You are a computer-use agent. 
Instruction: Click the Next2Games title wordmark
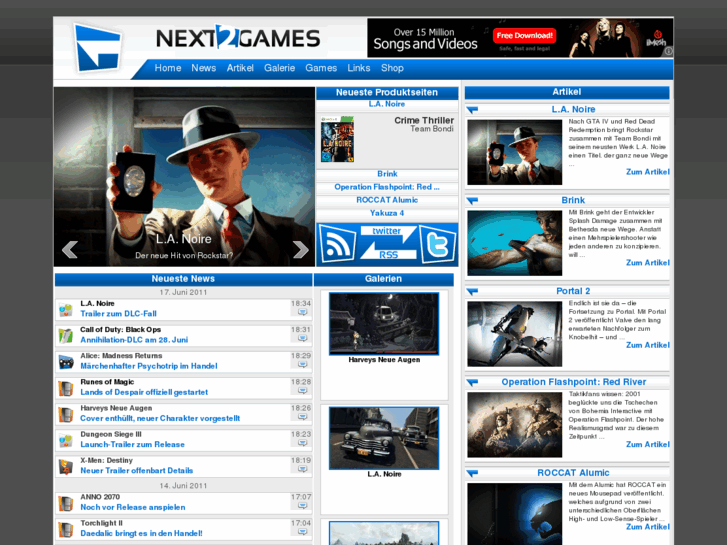click(x=238, y=38)
